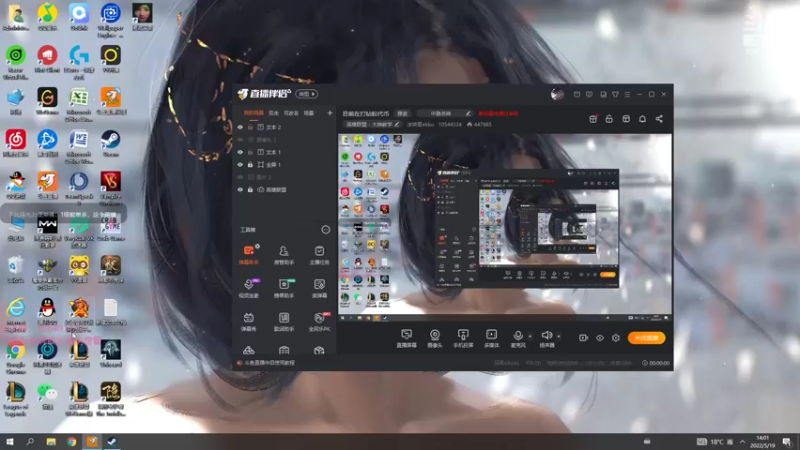Expand microphone options arrow
The height and width of the screenshot is (450, 800).
coord(530,336)
